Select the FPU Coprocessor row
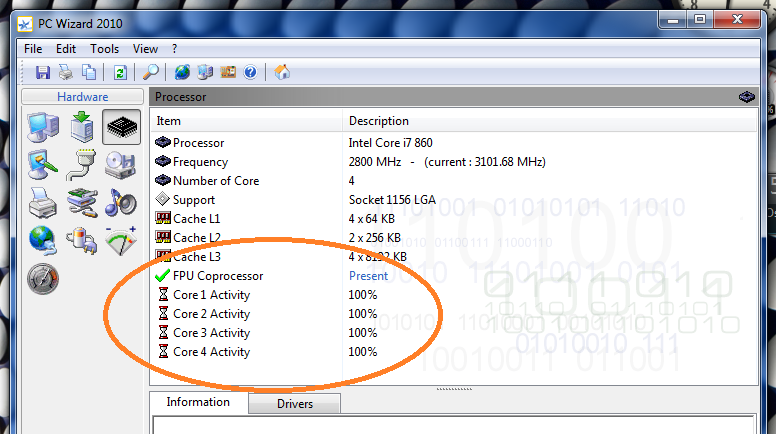The height and width of the screenshot is (434, 780). click(454, 276)
